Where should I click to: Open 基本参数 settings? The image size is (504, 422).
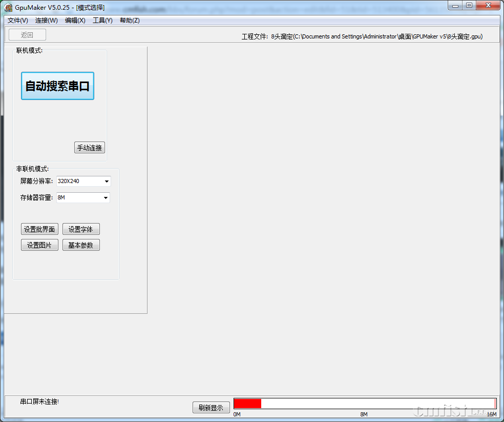81,245
